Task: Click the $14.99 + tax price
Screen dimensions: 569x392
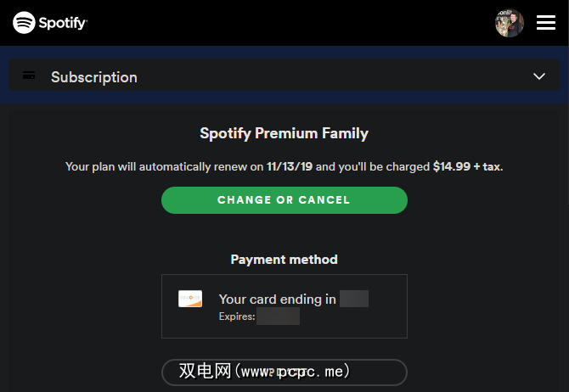Action: [468, 166]
